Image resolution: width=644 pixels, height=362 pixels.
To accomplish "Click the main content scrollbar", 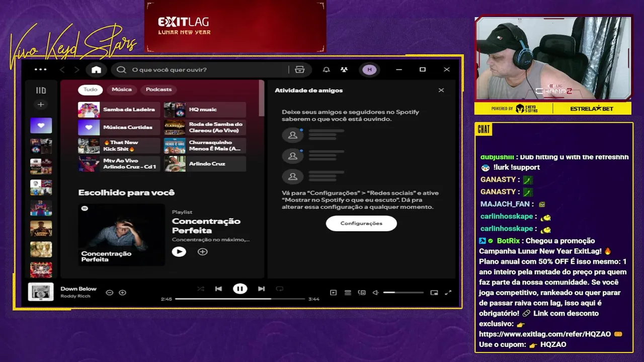I will [x=261, y=98].
